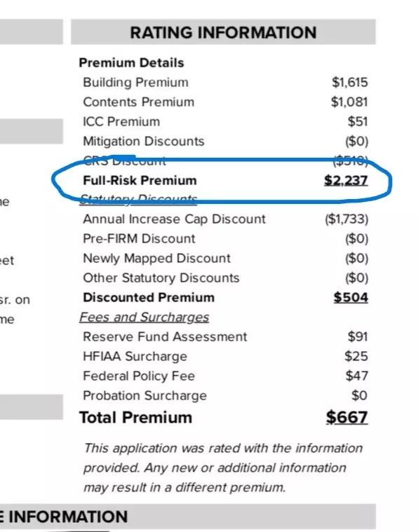Viewport: 418px width, 532px height.
Task: Click the Pre-FIRM Discount line
Action: (x=225, y=239)
